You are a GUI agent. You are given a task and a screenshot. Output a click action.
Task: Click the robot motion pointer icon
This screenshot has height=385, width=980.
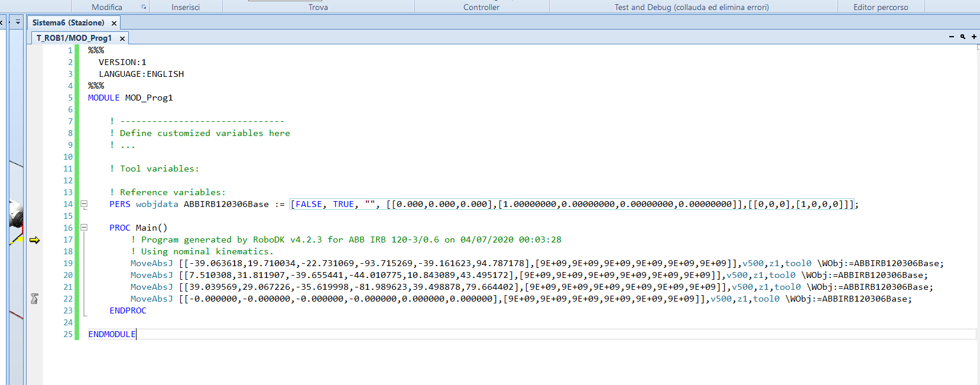34,299
